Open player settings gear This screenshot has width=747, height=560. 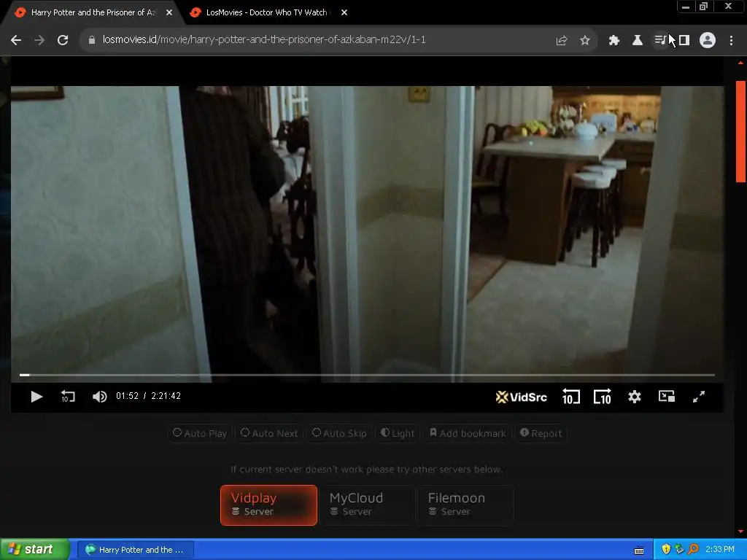[x=634, y=396]
